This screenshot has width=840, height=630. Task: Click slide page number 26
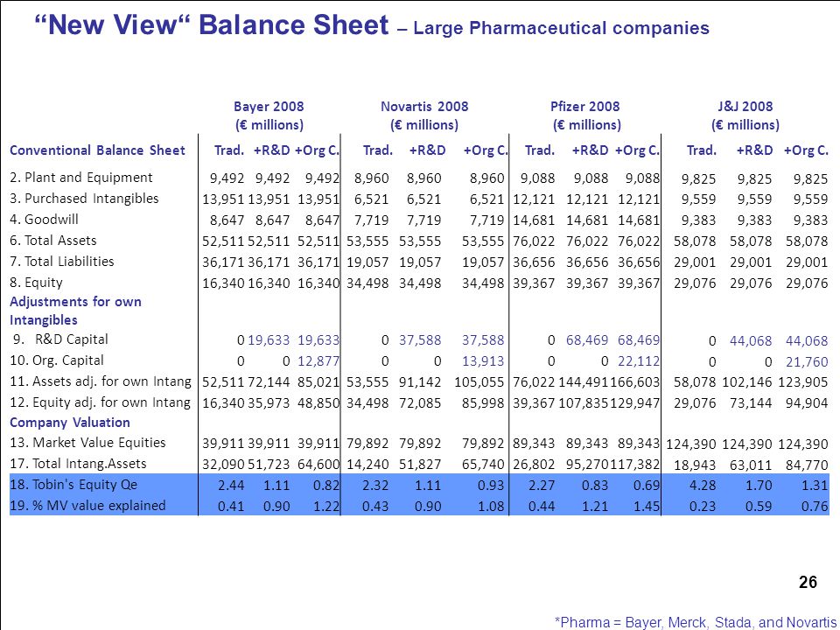click(808, 583)
